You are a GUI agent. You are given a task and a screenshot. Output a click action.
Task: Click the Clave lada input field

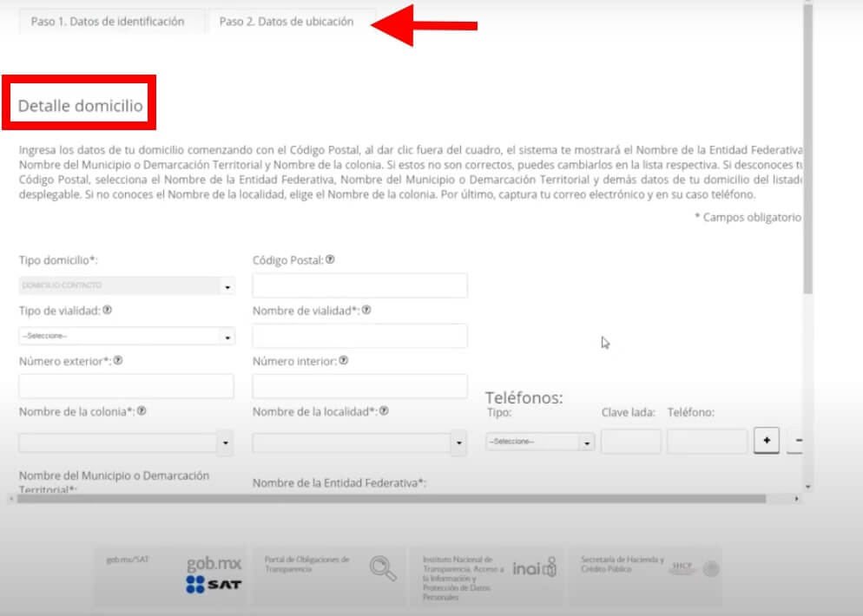pos(630,442)
